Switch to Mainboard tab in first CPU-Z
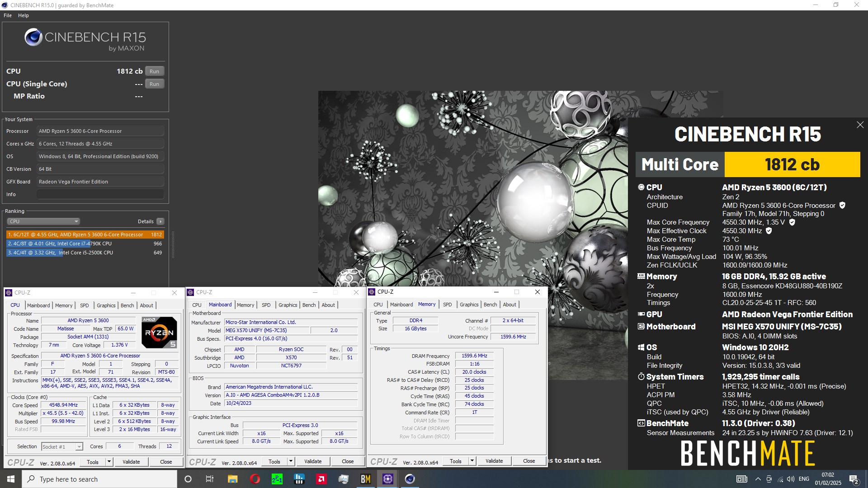 (38, 305)
